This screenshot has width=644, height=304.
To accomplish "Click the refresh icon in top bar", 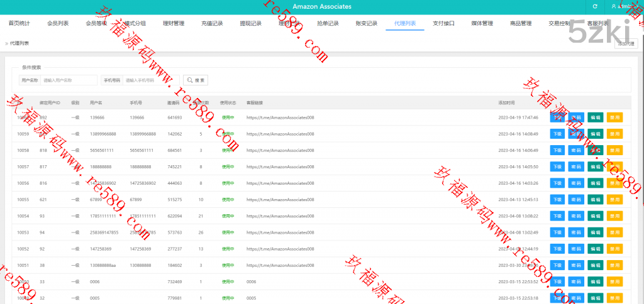I will (594, 6).
